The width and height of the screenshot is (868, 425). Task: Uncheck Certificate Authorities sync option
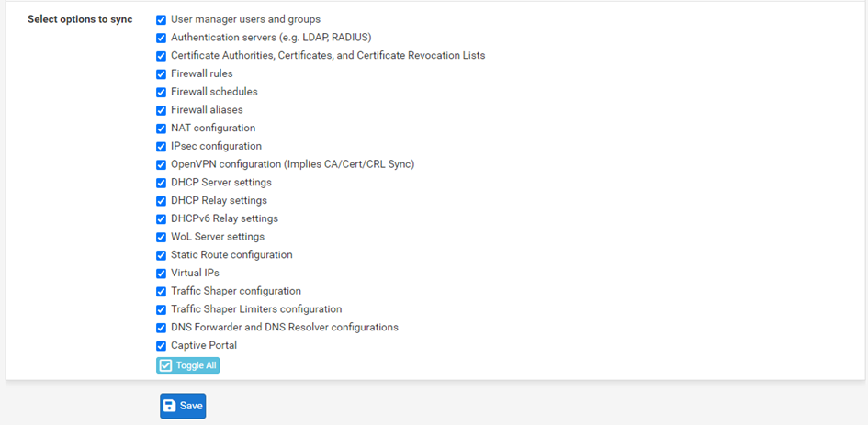(161, 56)
